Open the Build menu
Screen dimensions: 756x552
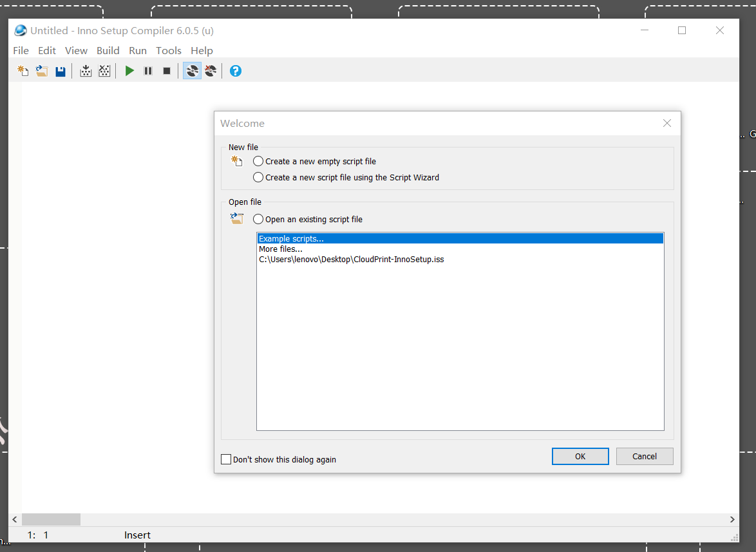(x=108, y=51)
